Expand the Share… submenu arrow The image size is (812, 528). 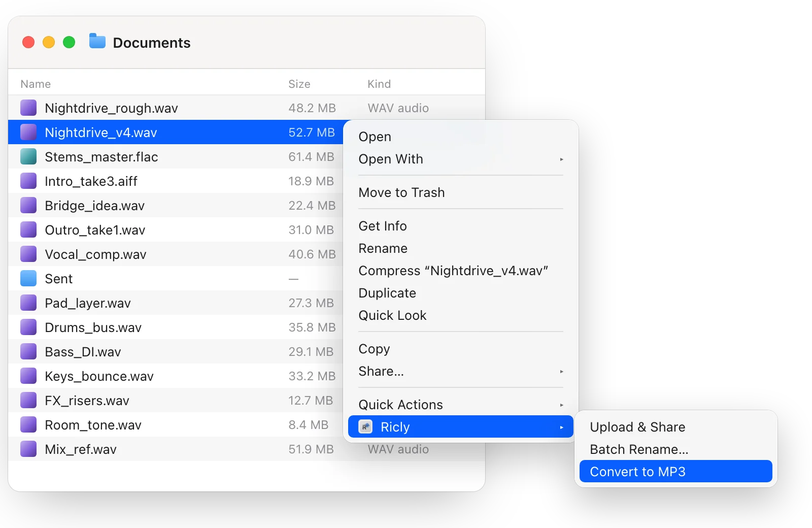tap(561, 372)
